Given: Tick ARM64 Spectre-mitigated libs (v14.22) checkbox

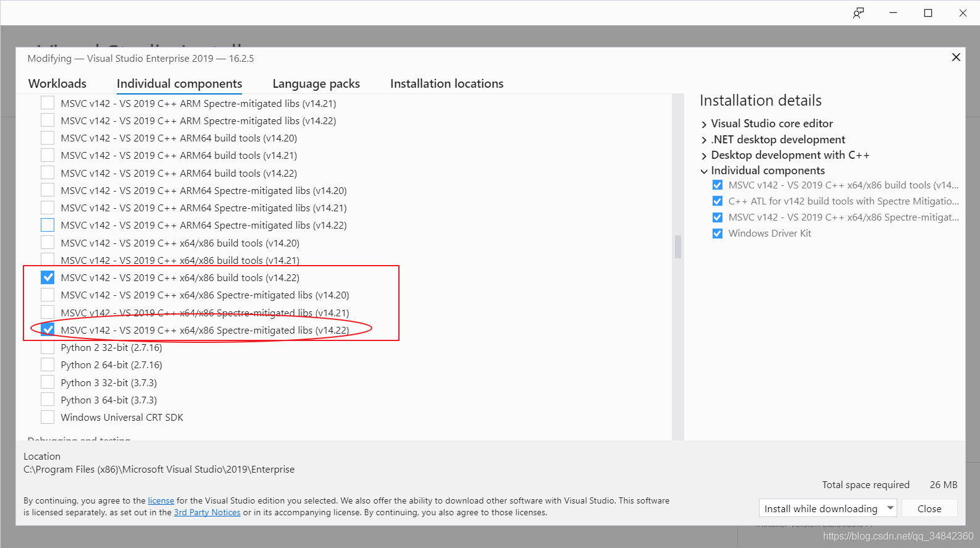Looking at the screenshot, I should coord(48,226).
